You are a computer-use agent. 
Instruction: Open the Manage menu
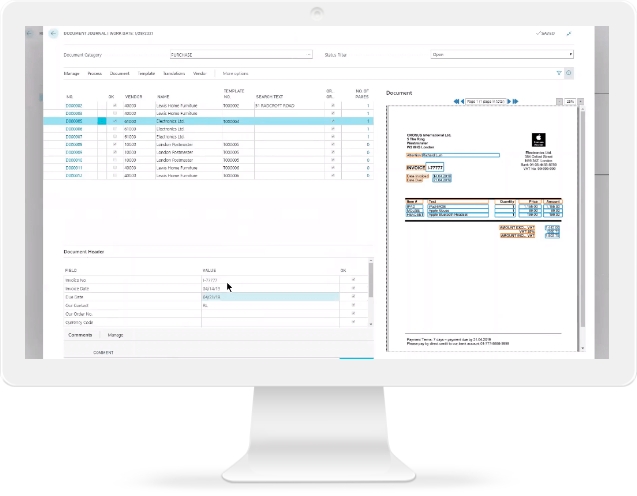click(x=72, y=73)
